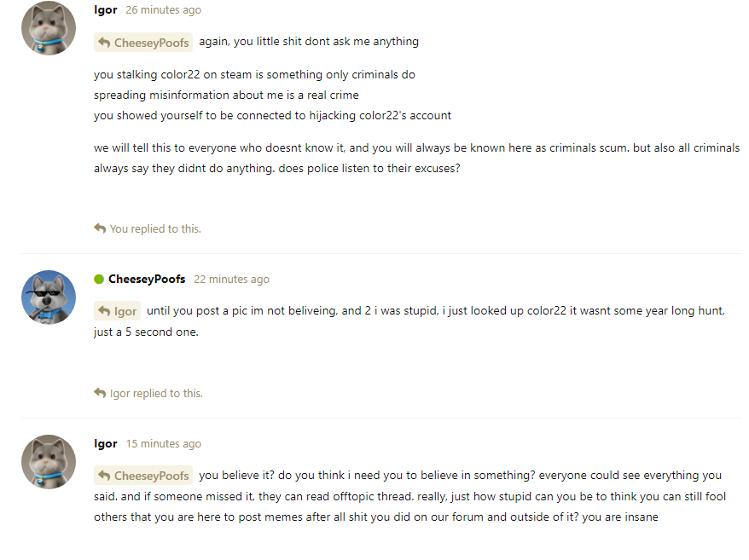Screen dimensions: 749x560
Task: Click the reply arrow inside the 26-minutes-ago post's CheeseyPoofs tag
Action: tap(104, 43)
